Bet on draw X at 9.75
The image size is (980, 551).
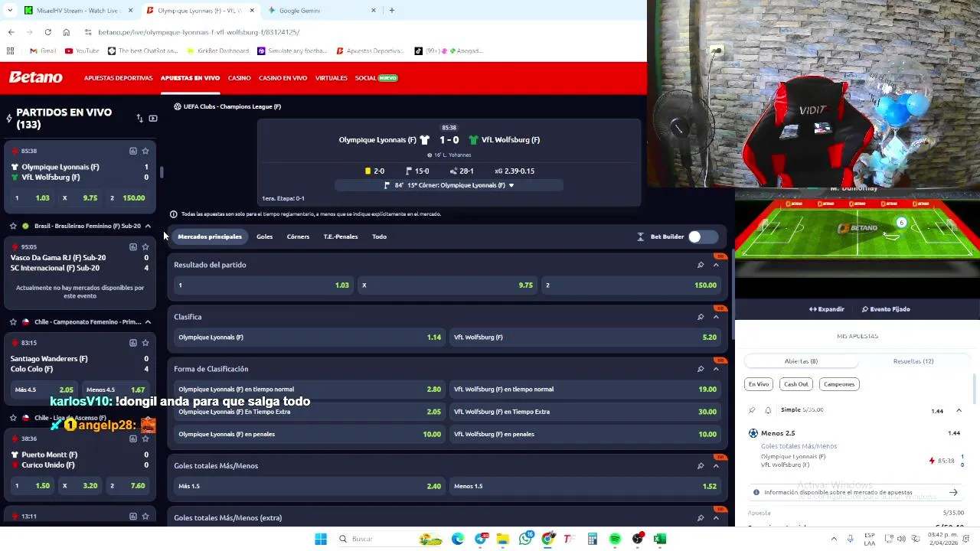click(x=448, y=285)
